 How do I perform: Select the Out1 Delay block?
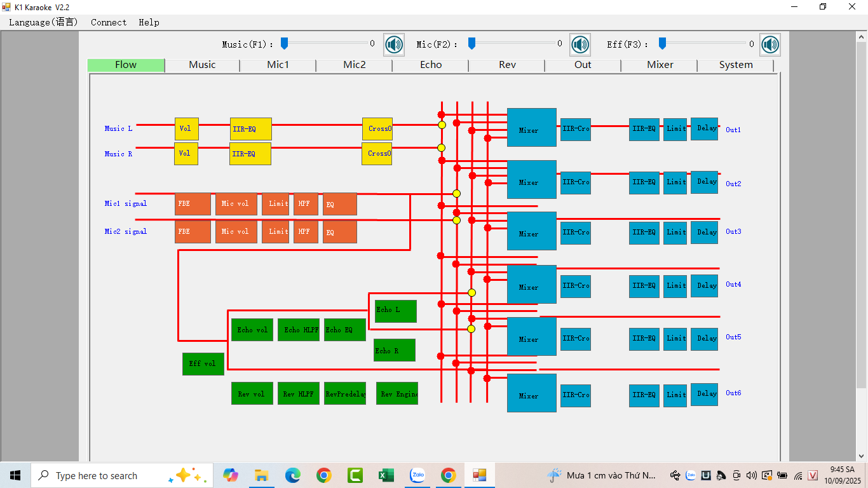[x=704, y=129]
